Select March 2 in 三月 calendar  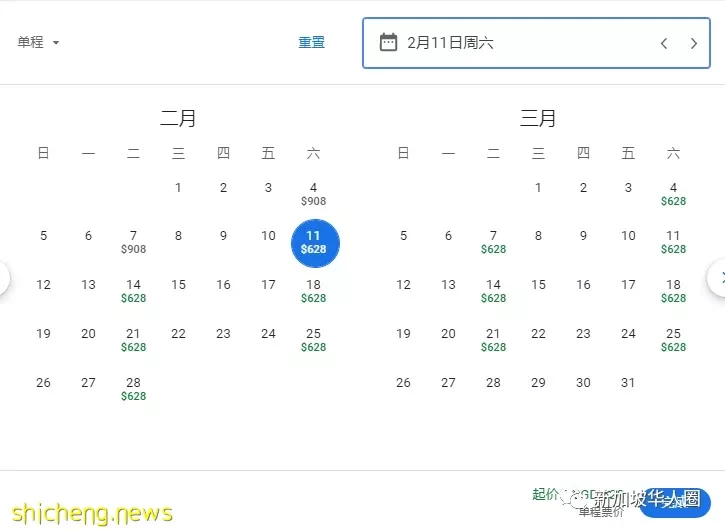[584, 188]
